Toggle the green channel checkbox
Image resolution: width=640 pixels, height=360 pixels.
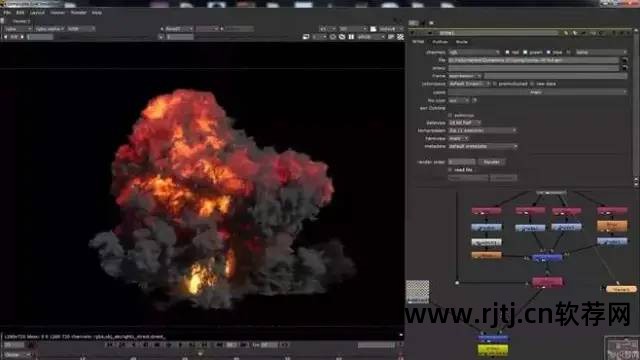526,52
